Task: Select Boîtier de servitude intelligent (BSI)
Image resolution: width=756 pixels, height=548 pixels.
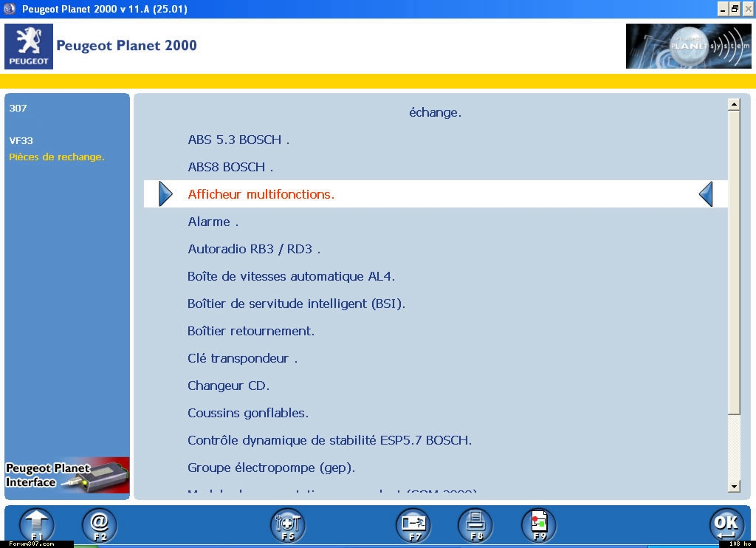Action: pos(297,304)
